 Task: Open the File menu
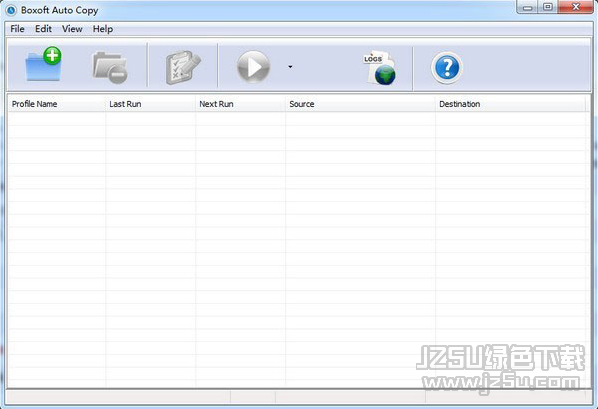pos(17,29)
